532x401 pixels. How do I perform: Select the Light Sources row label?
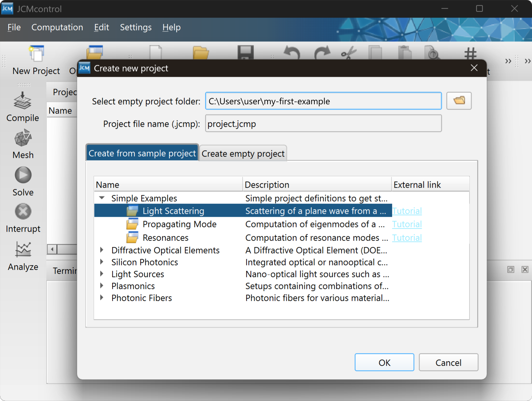tap(138, 274)
